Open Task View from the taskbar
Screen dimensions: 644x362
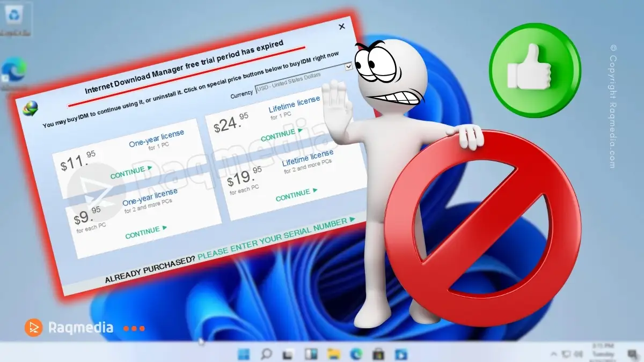point(289,354)
